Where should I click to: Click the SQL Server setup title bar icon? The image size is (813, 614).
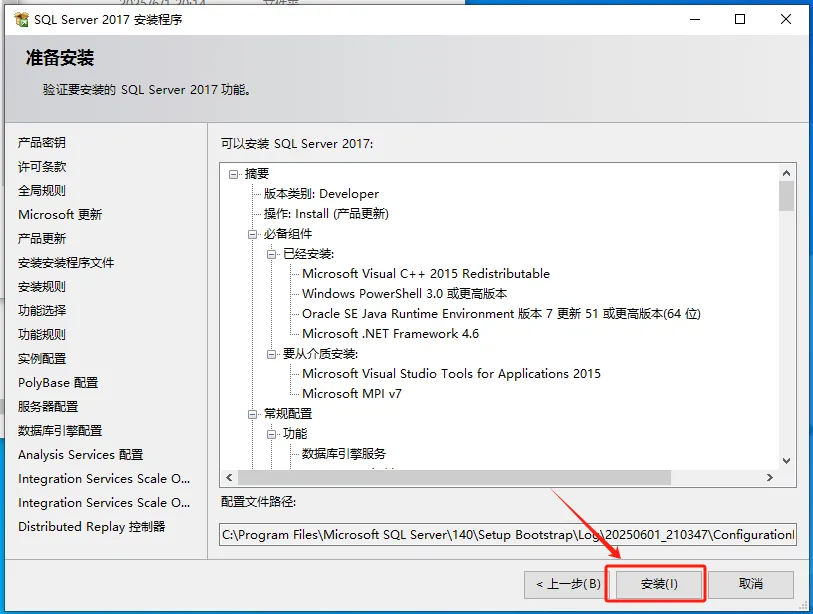coord(22,20)
